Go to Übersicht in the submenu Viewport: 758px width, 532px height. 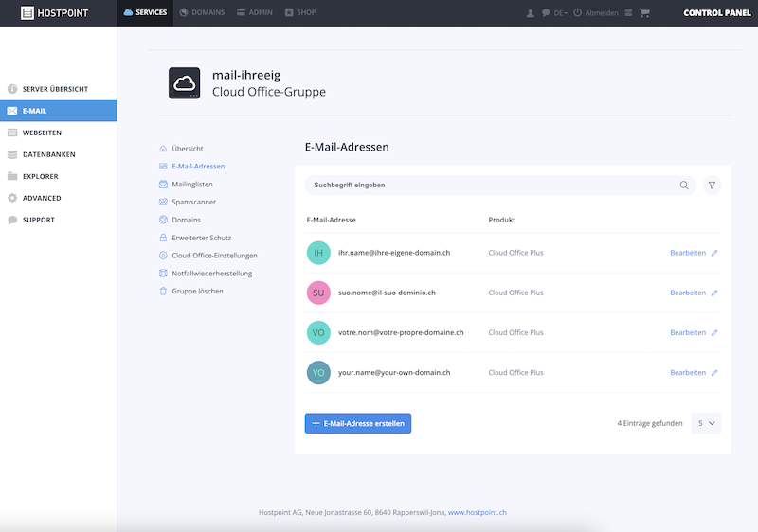click(181, 149)
